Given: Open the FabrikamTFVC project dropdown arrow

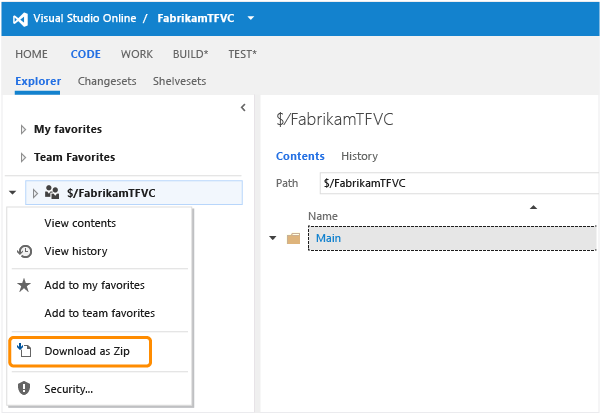Looking at the screenshot, I should click(x=251, y=18).
